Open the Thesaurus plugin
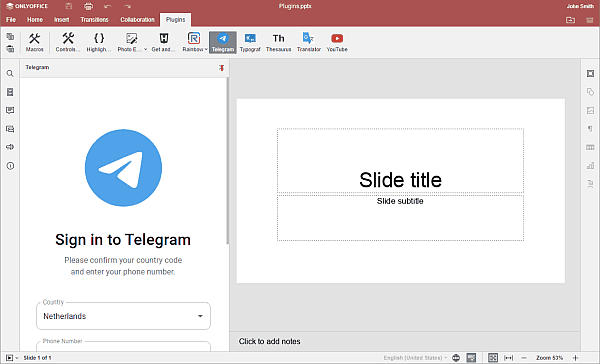Screen dimensions: 600x364 coord(279,42)
